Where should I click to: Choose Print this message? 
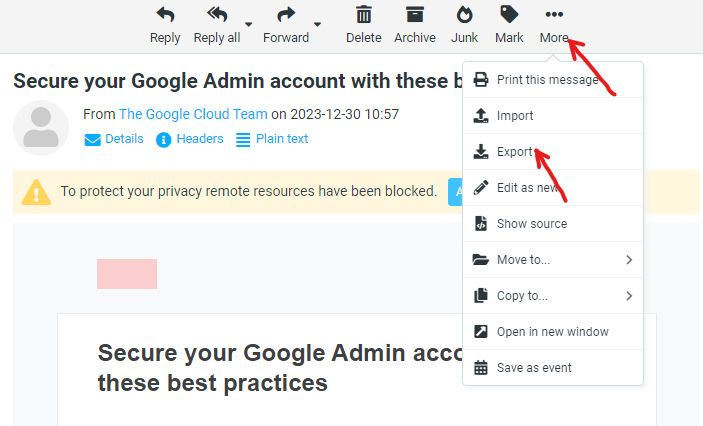(x=553, y=80)
